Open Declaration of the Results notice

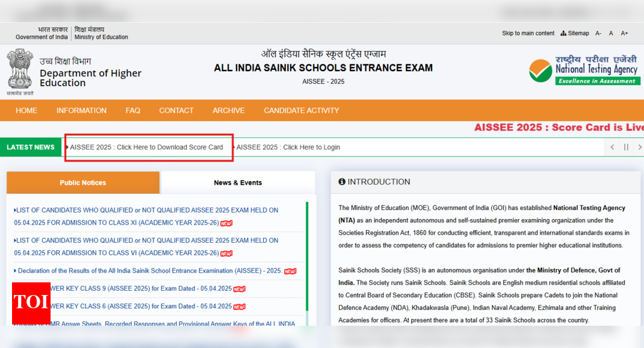(149, 271)
